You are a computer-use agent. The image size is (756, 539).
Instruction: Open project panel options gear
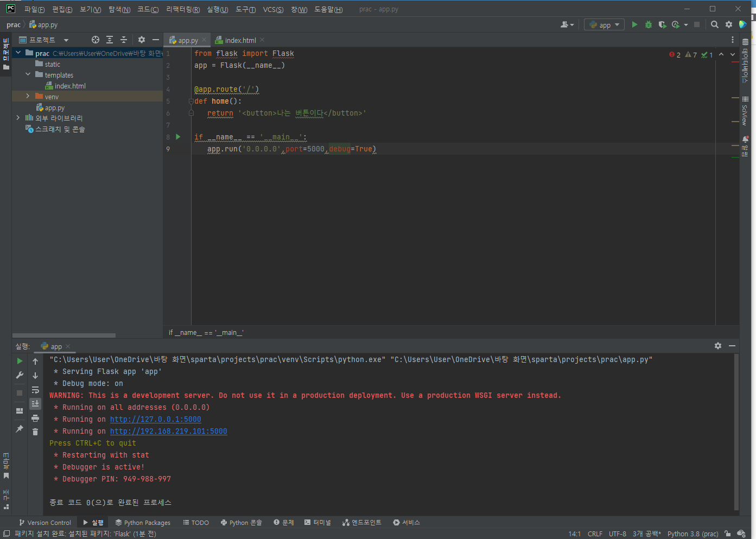coord(142,40)
